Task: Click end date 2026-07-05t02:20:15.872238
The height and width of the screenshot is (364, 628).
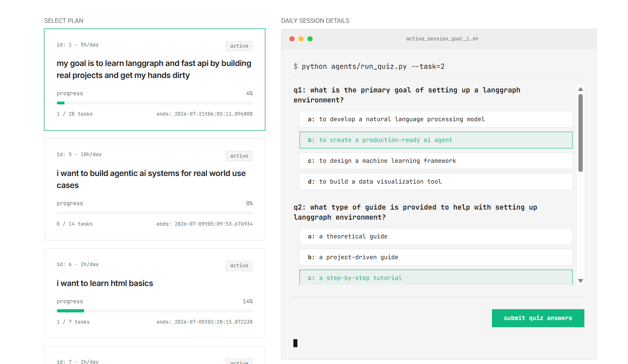Action: click(205, 322)
